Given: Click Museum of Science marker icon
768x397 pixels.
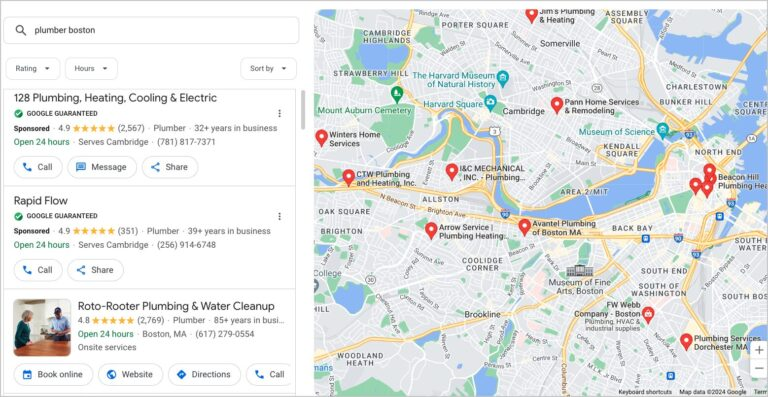Looking at the screenshot, I should point(663,130).
